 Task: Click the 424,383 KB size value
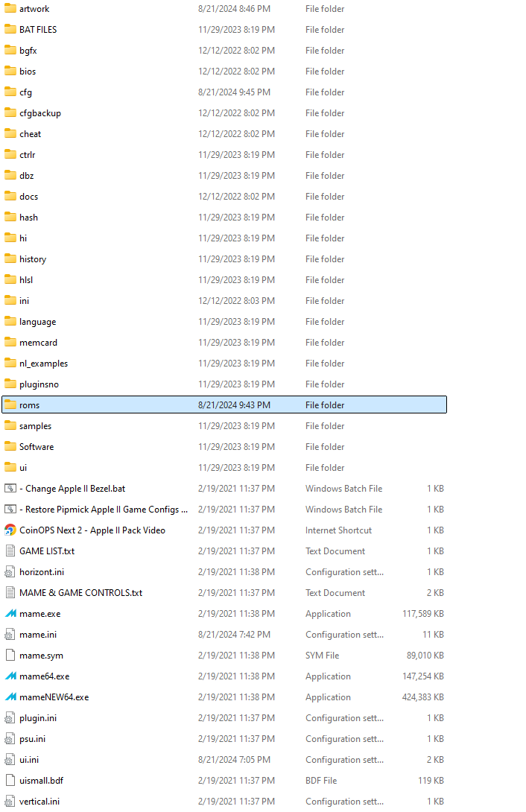[423, 697]
